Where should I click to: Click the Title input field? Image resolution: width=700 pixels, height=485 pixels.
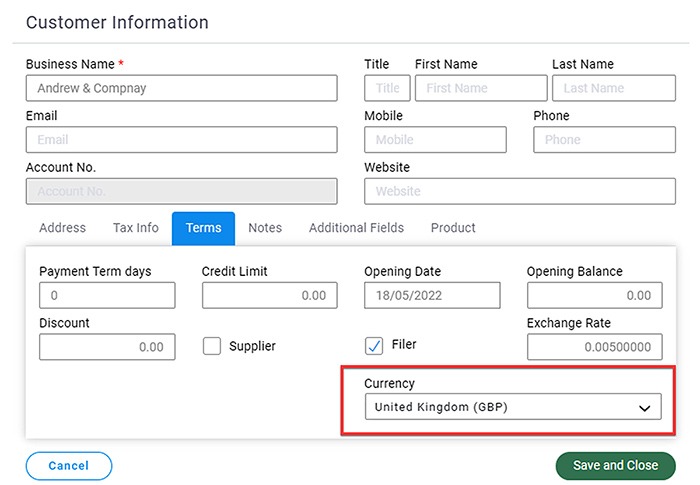click(x=387, y=88)
